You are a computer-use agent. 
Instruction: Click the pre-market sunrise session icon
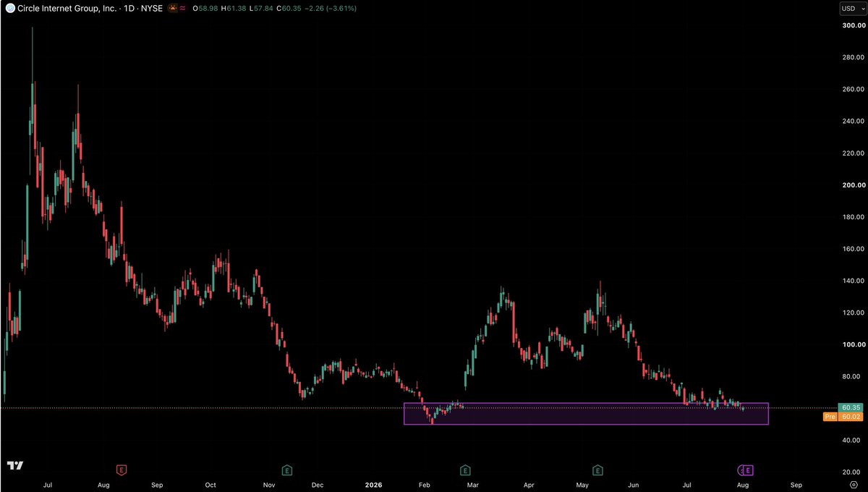(x=173, y=8)
